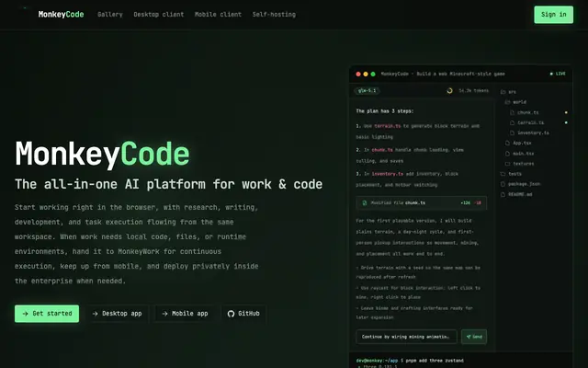Click the yellow minimize dot in demo window
The image size is (588, 368).
coord(366,74)
